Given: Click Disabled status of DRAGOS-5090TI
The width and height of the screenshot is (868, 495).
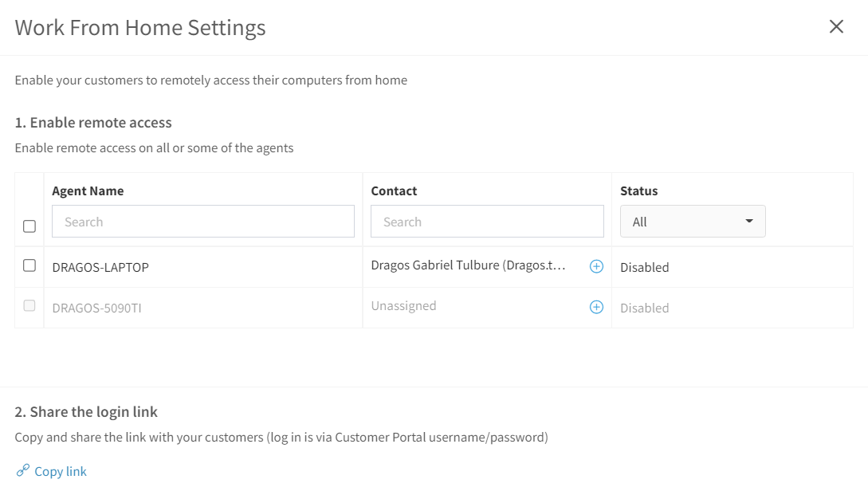Looking at the screenshot, I should coord(644,308).
